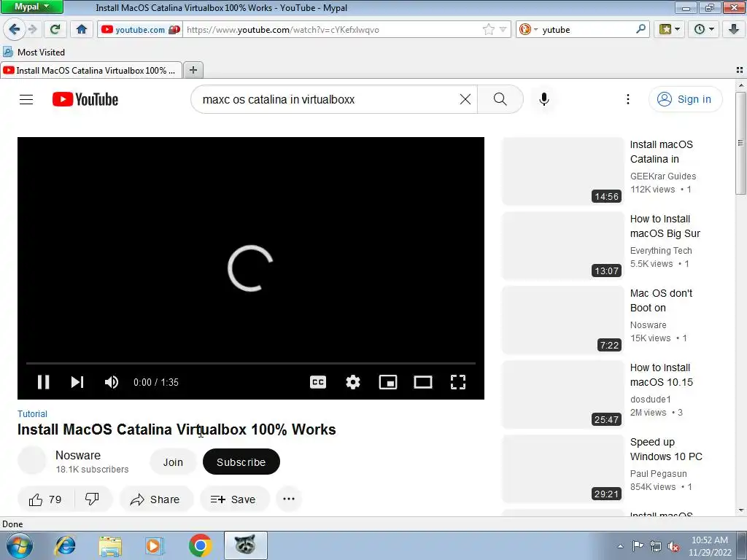Screen dimensions: 747x560
Task: Open Most Visited bookmarks folder
Action: pyautogui.click(x=34, y=52)
